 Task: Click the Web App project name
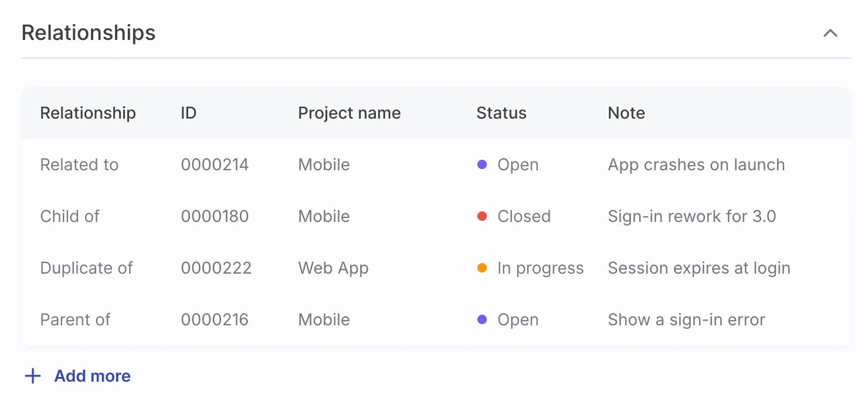click(x=333, y=268)
